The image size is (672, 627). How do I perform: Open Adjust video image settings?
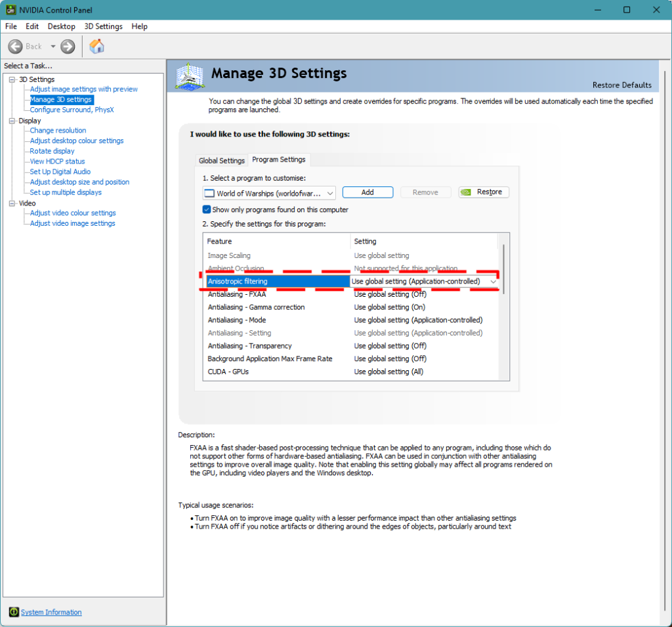tap(72, 223)
